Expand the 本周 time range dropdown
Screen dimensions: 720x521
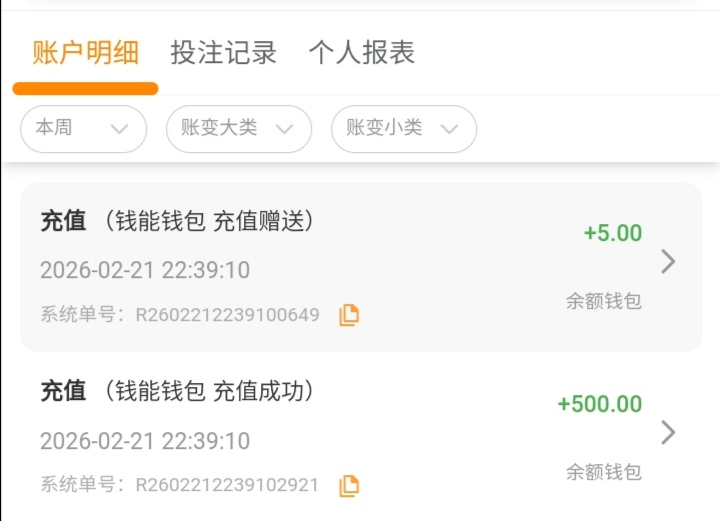84,129
